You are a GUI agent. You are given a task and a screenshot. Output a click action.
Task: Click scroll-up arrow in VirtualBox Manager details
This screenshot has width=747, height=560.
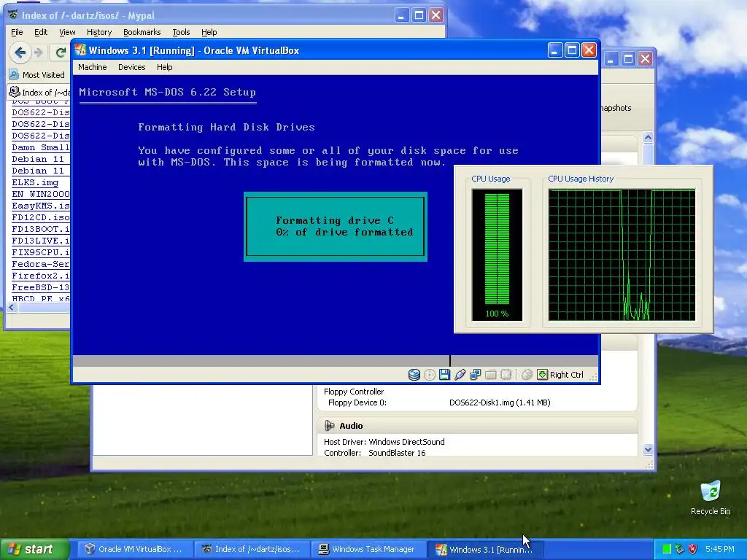(x=648, y=138)
